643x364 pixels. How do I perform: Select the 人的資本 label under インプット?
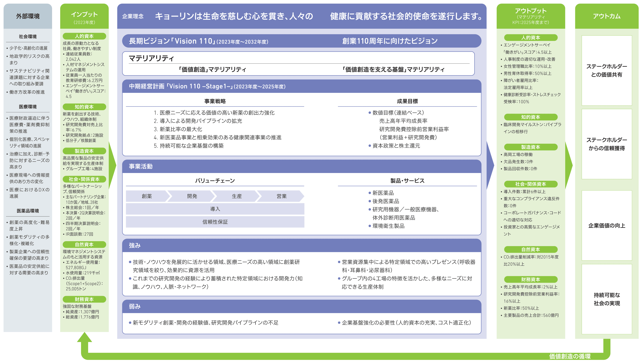(84, 36)
